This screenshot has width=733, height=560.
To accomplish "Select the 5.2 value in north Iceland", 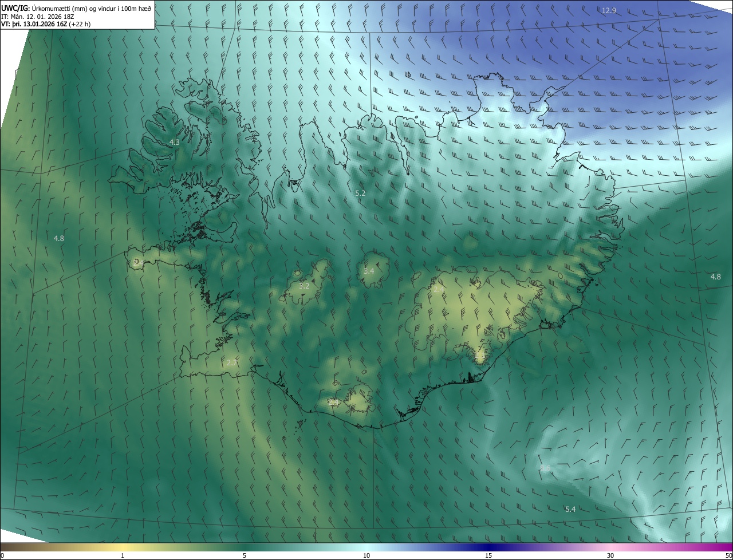I will pos(360,194).
